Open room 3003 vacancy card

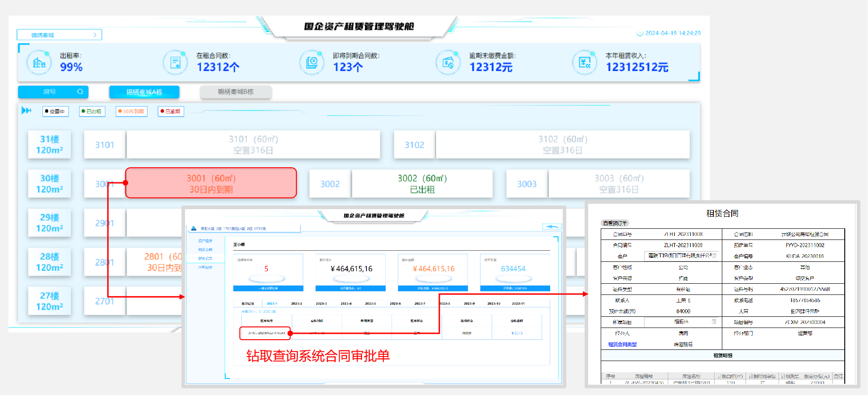pyautogui.click(x=619, y=184)
